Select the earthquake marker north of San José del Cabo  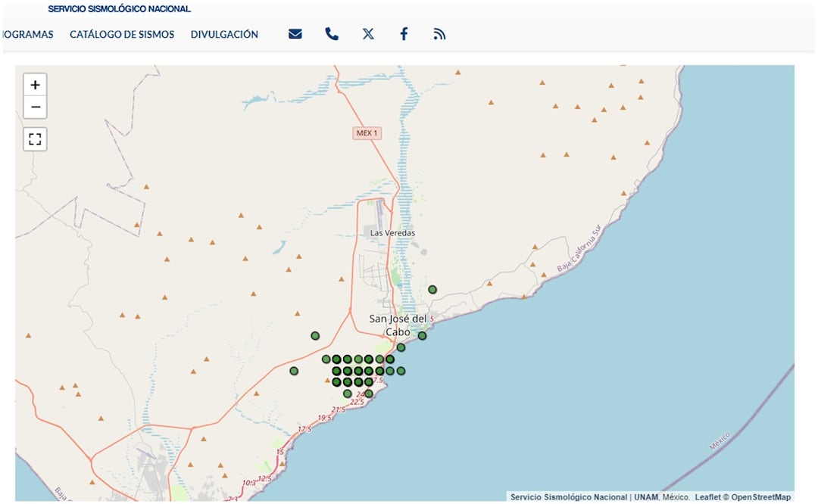pos(432,290)
